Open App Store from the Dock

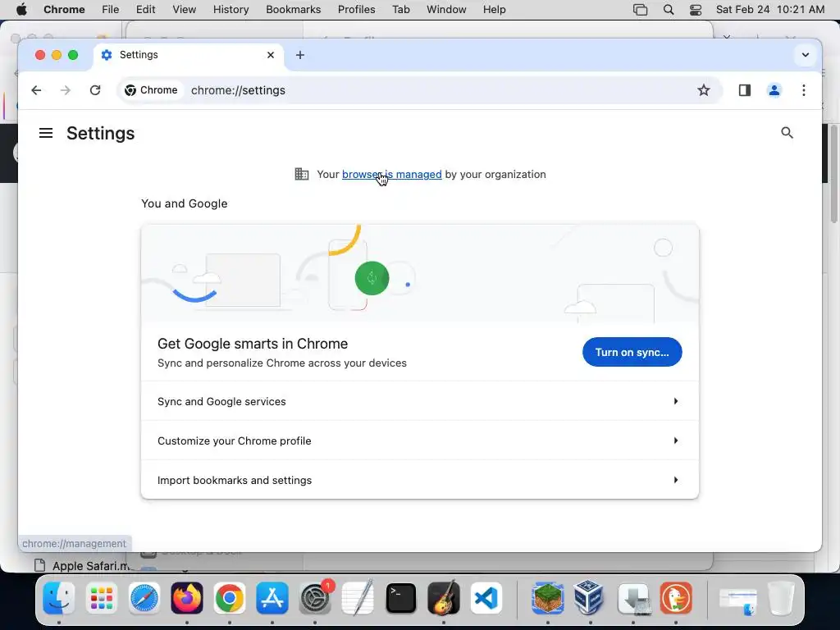[x=272, y=598]
